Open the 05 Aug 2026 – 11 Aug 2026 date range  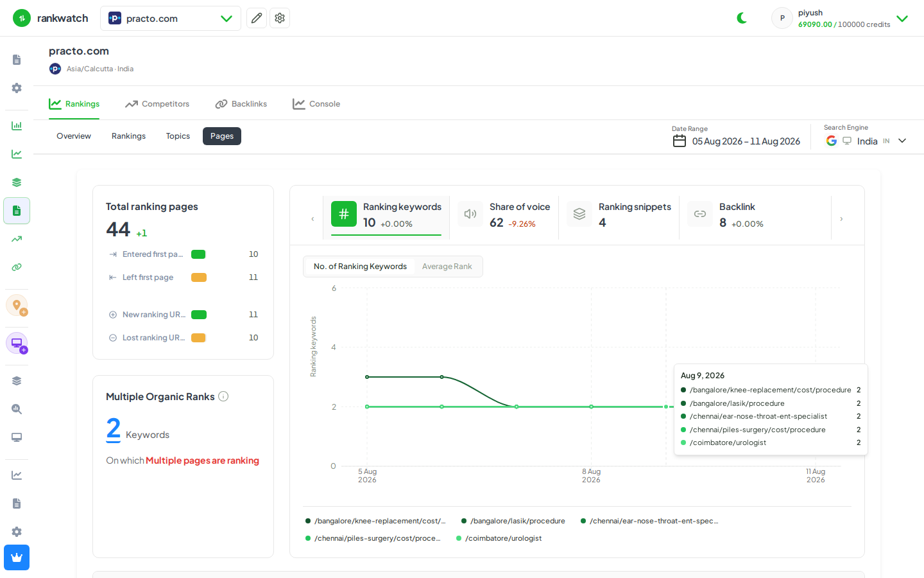click(746, 141)
